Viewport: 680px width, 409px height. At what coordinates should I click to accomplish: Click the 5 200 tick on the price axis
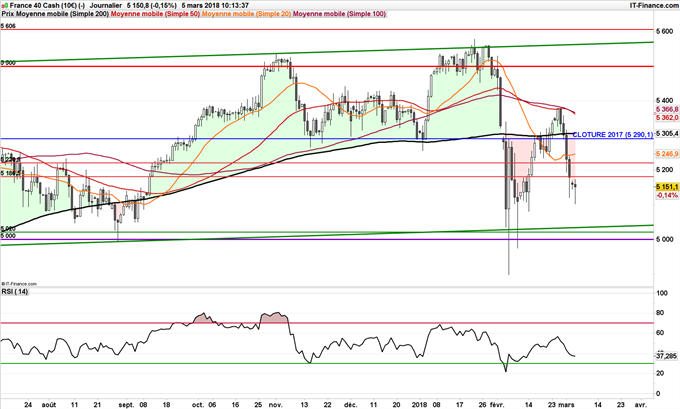pyautogui.click(x=664, y=170)
